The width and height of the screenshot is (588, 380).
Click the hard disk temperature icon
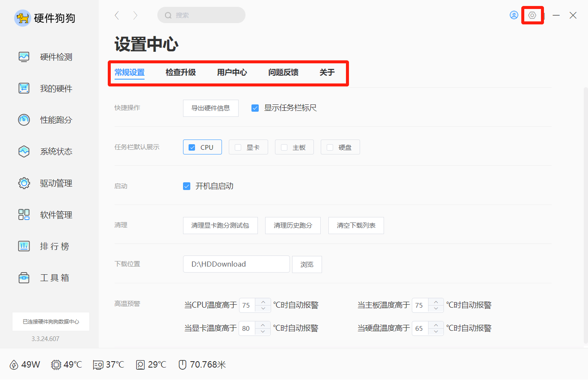click(140, 365)
